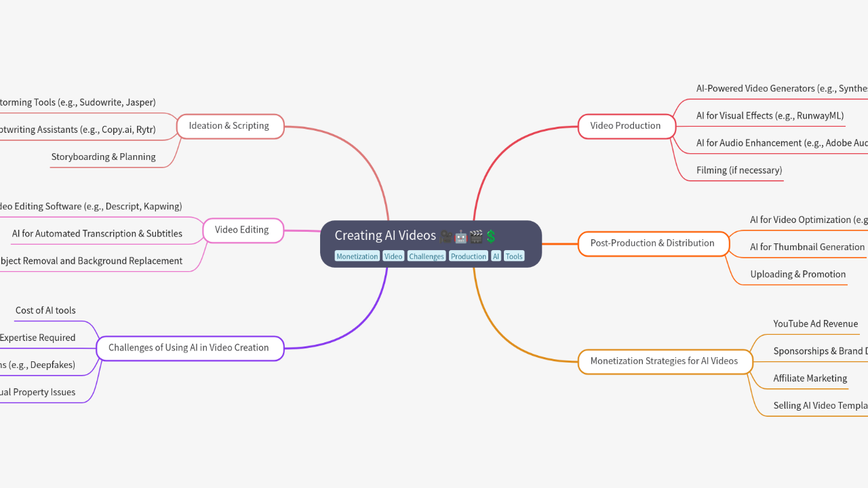Viewport: 868px width, 488px height.
Task: Select Monetization Strategies for AI Videos node
Action: tap(665, 361)
